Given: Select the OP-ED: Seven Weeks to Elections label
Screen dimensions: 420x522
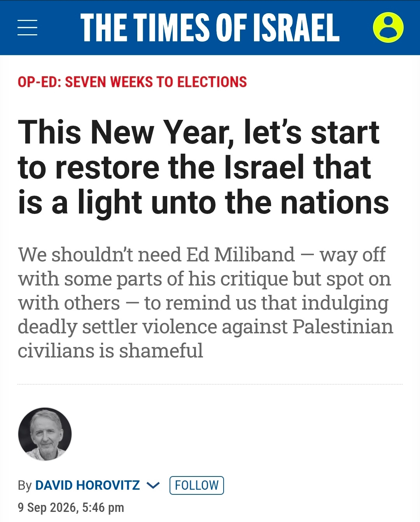Looking at the screenshot, I should pos(132,82).
